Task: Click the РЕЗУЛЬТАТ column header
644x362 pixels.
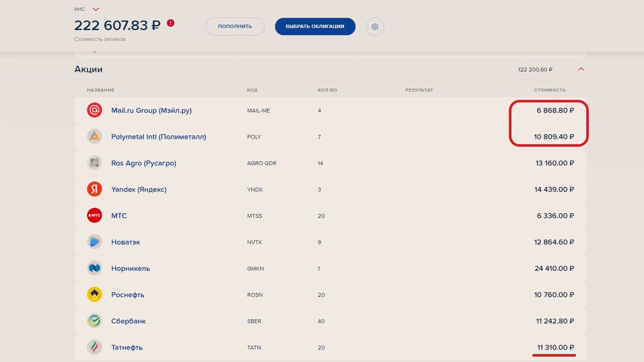Action: (x=419, y=90)
